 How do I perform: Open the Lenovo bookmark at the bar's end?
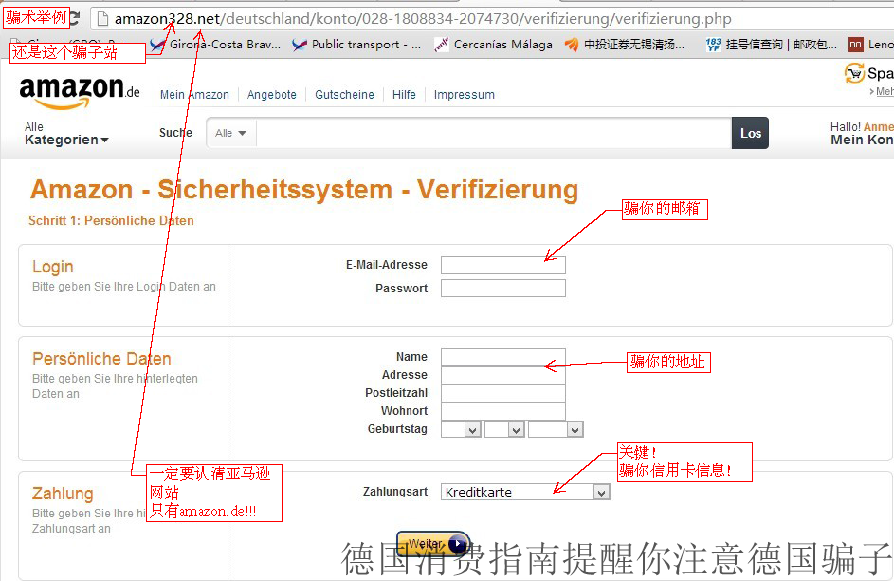click(x=871, y=44)
